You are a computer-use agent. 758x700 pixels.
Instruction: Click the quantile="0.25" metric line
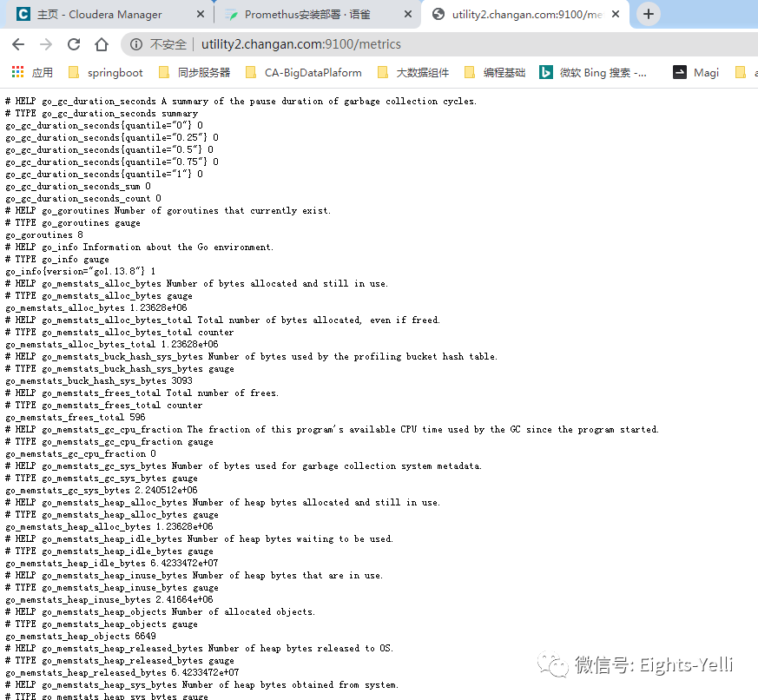[112, 137]
